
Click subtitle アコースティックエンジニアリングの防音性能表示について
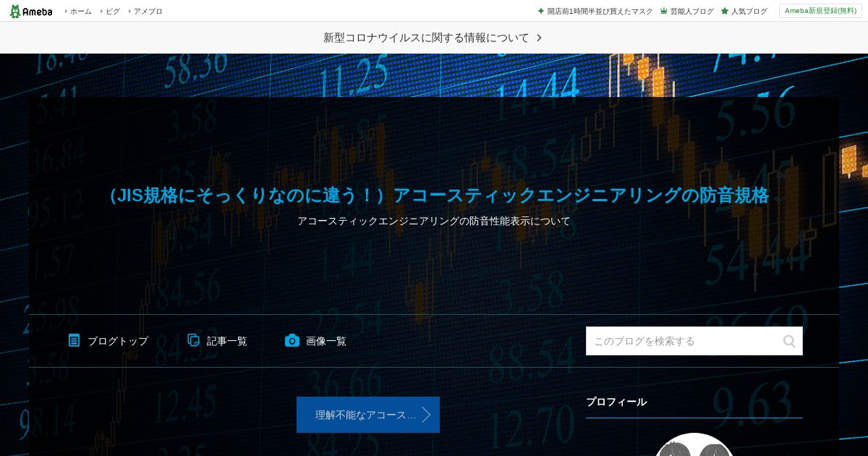(x=434, y=221)
